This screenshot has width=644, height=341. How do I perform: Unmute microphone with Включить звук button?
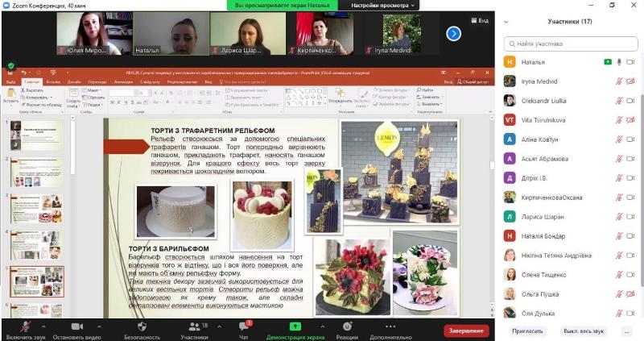(x=25, y=330)
